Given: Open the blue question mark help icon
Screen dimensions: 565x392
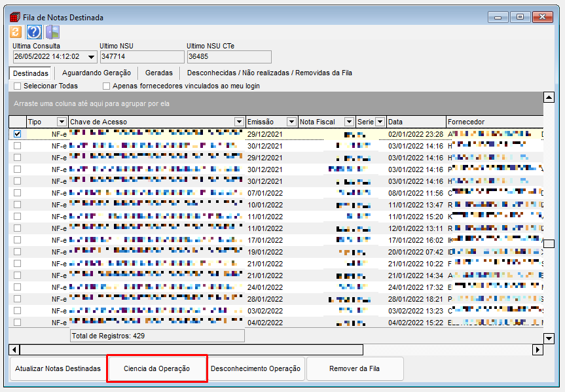Looking at the screenshot, I should coord(34,32).
